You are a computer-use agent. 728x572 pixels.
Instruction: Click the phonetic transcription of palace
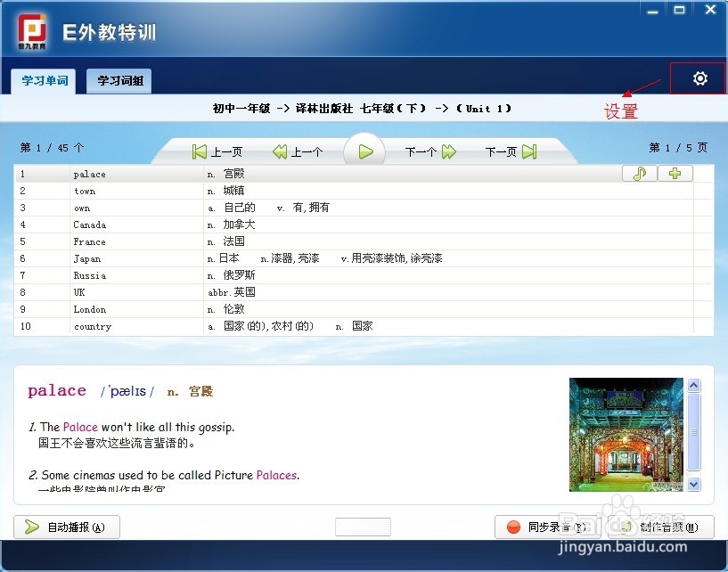pos(127,391)
